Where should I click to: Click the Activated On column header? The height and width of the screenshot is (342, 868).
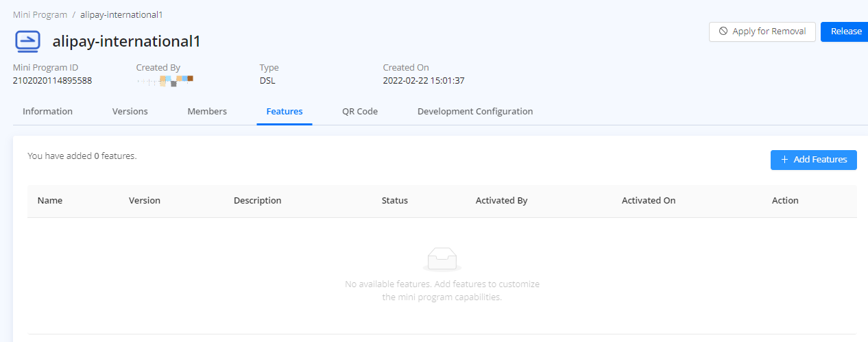point(648,201)
